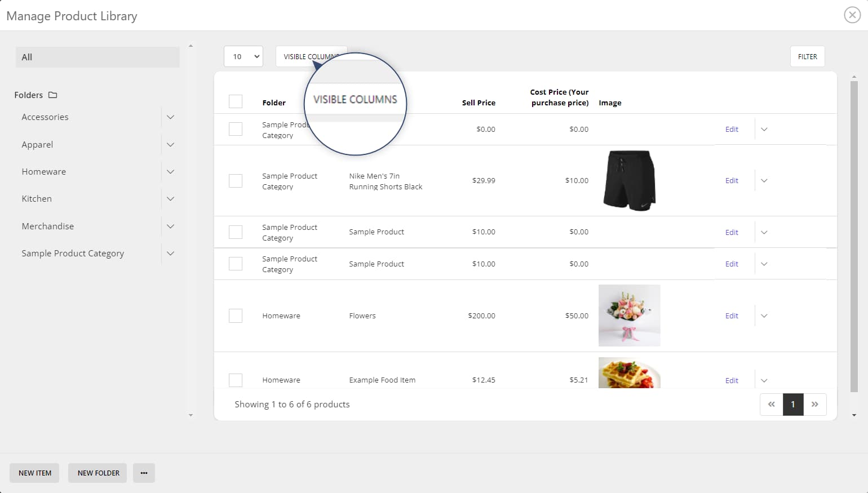
Task: Open the Nike shorts product thumbnail
Action: (629, 180)
